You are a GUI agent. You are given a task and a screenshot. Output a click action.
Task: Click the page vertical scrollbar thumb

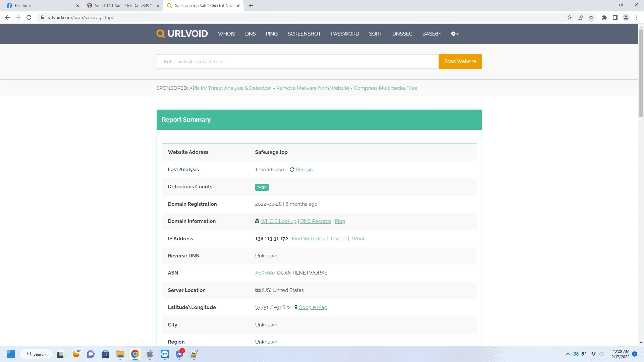641,73
